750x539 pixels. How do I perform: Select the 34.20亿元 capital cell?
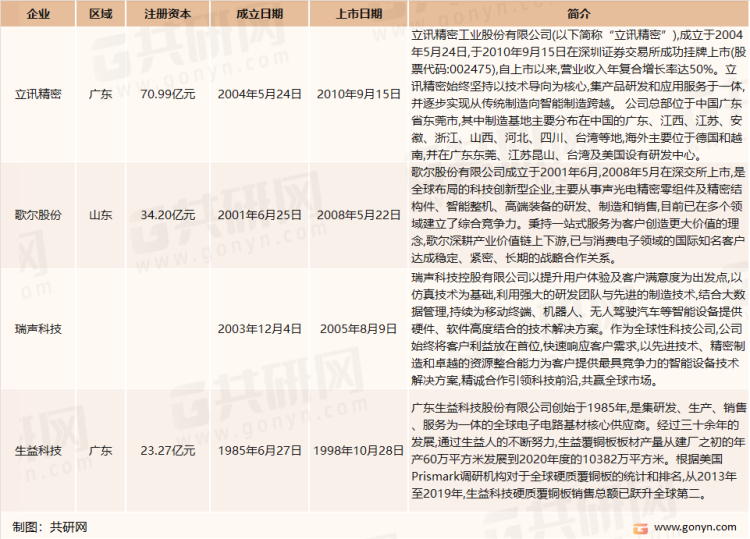pyautogui.click(x=167, y=215)
